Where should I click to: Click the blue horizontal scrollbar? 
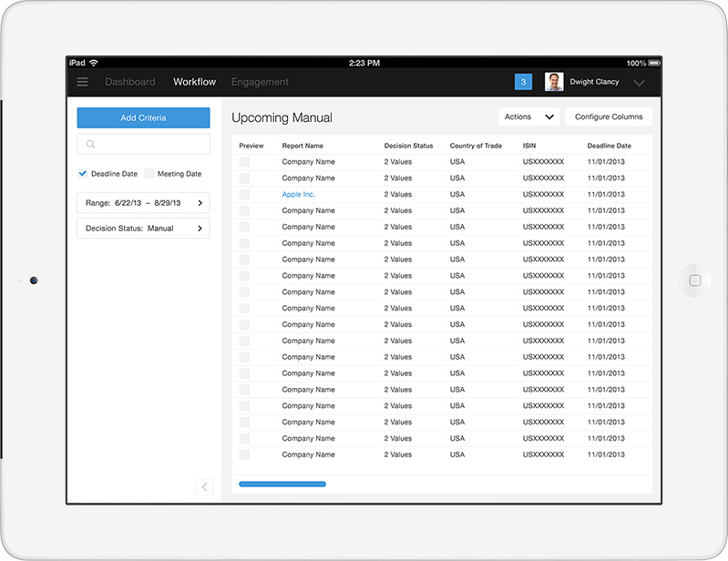(x=282, y=484)
